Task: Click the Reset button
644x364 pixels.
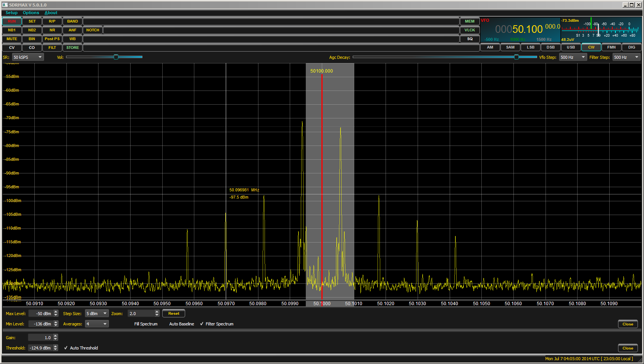Action: [x=174, y=314]
